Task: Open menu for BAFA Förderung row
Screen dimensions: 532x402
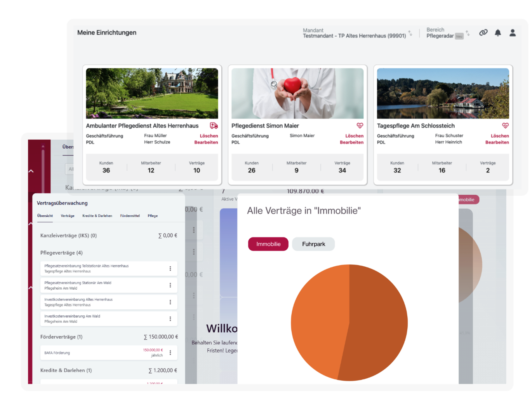Action: [170, 353]
